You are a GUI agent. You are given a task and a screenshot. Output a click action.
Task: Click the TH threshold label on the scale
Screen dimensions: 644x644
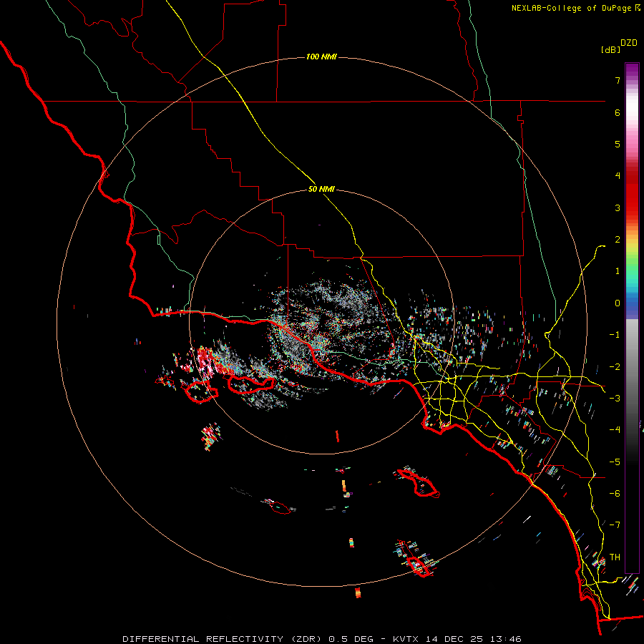[615, 557]
